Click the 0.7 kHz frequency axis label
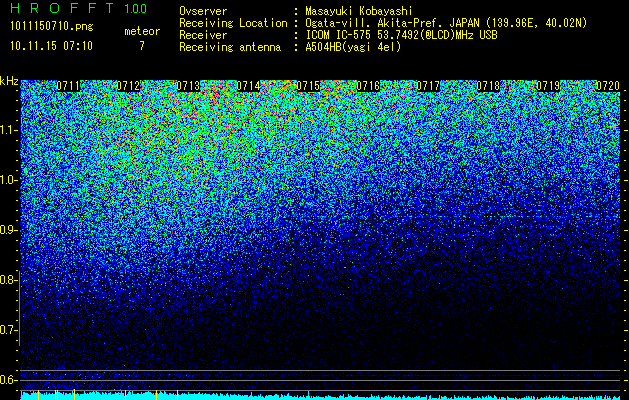This screenshot has width=629, height=400. click(9, 330)
